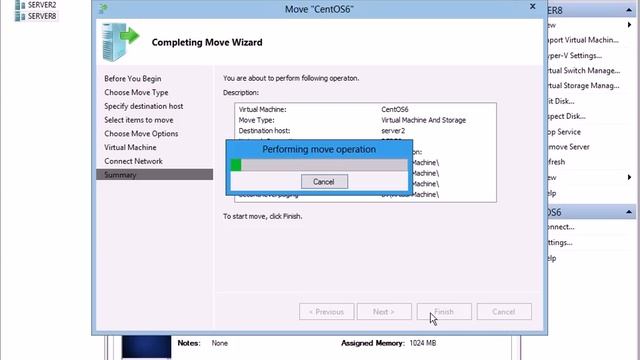Screen dimensions: 640x360
Task: Click "1024 MB" assigned memory value
Action: point(423,343)
